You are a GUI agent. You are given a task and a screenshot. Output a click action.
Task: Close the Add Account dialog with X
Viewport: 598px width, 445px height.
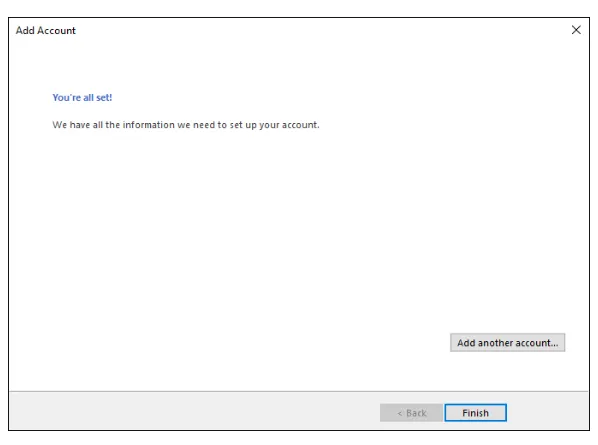tap(576, 30)
